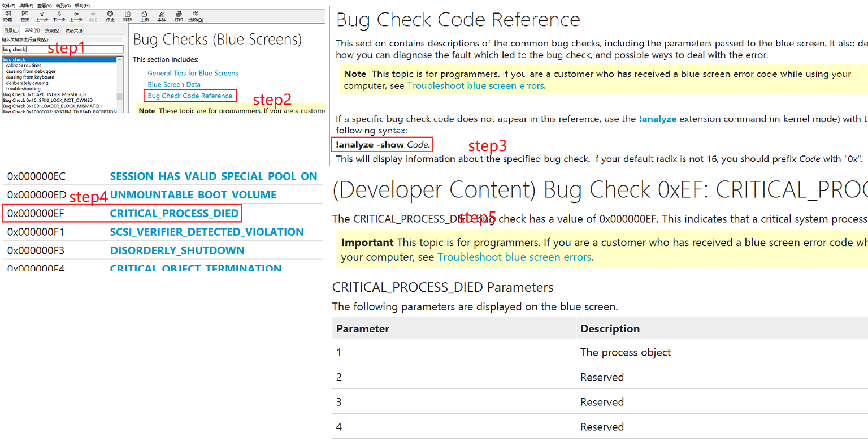Click the CRITICAL_PROCESS_DIED link
This screenshot has width=868, height=441.
[x=174, y=214]
